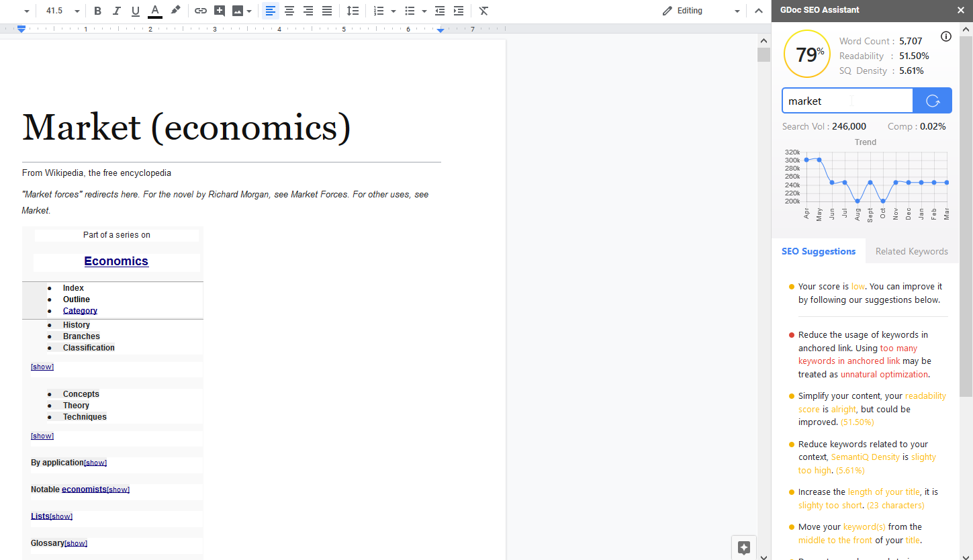Image resolution: width=973 pixels, height=560 pixels.
Task: Clear text formatting
Action: click(x=483, y=11)
